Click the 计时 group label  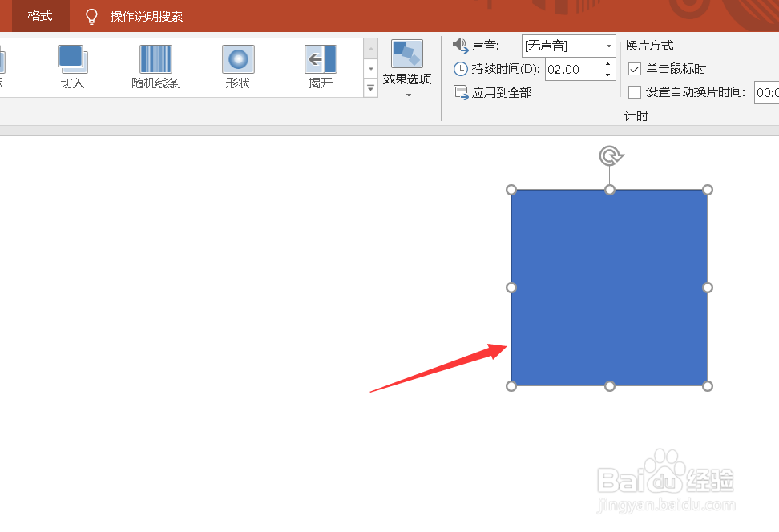pyautogui.click(x=636, y=116)
